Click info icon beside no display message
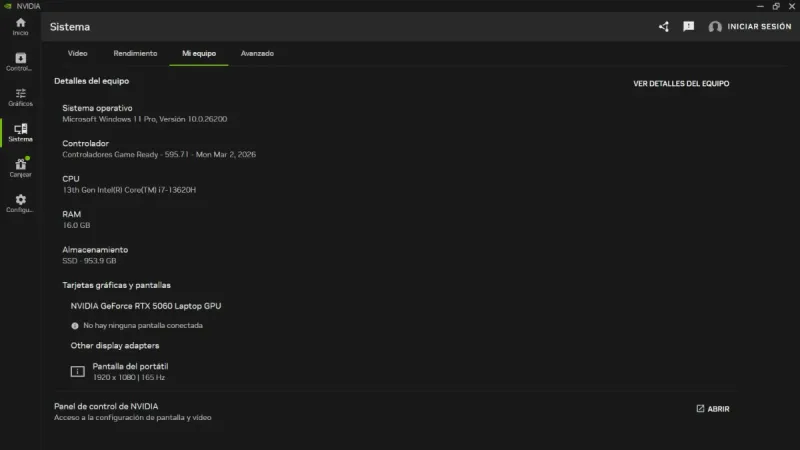 (x=75, y=326)
